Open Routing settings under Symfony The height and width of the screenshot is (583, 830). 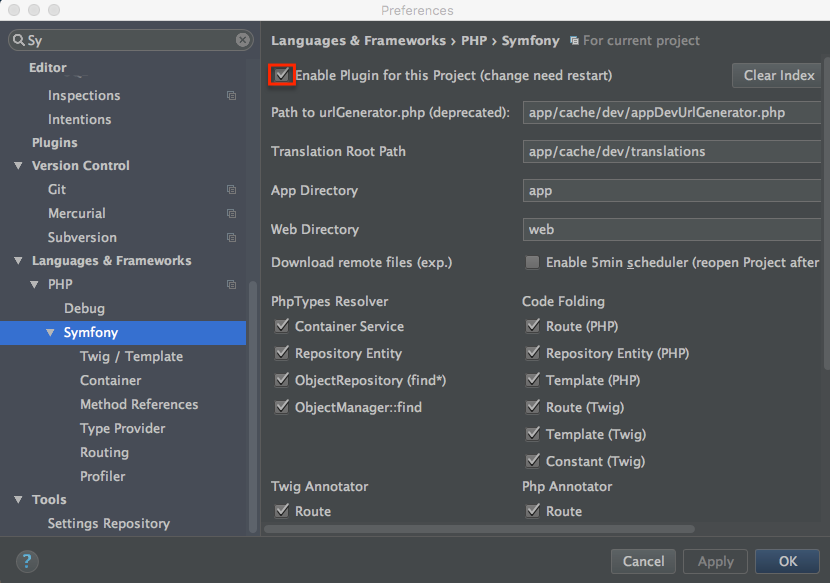(104, 452)
